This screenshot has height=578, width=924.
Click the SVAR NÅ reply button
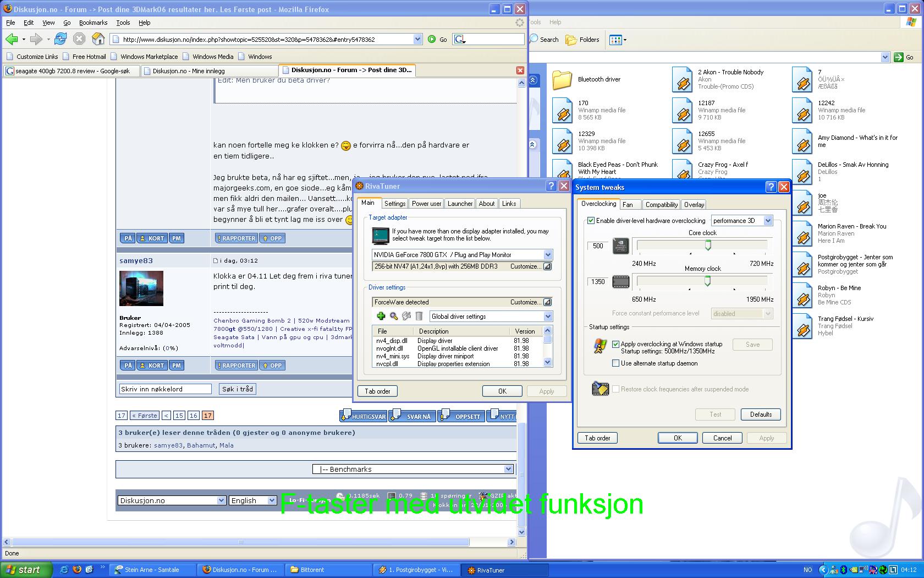click(x=413, y=416)
